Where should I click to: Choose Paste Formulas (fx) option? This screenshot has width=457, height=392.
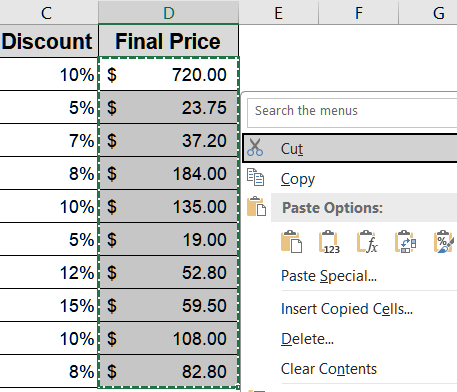(367, 242)
